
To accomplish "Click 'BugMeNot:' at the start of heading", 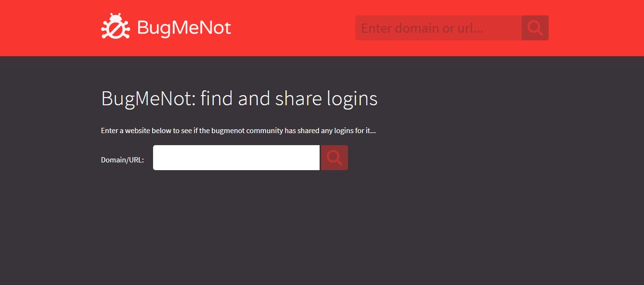I will (148, 99).
